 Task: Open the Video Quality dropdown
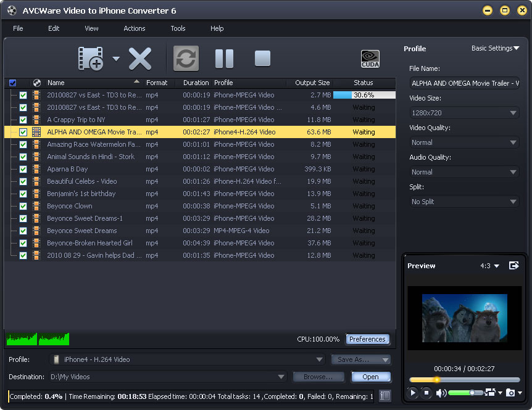pos(464,142)
